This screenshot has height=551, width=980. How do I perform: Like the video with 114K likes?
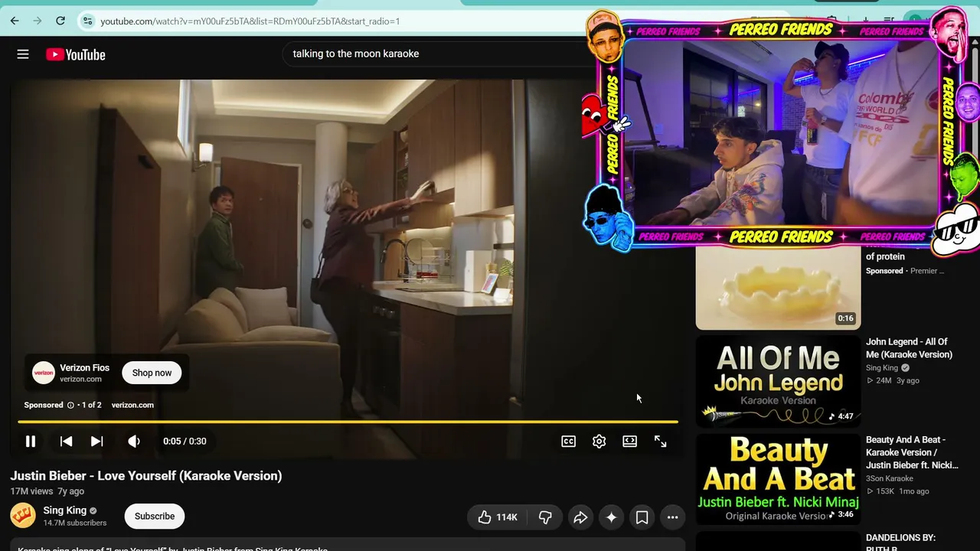click(498, 517)
